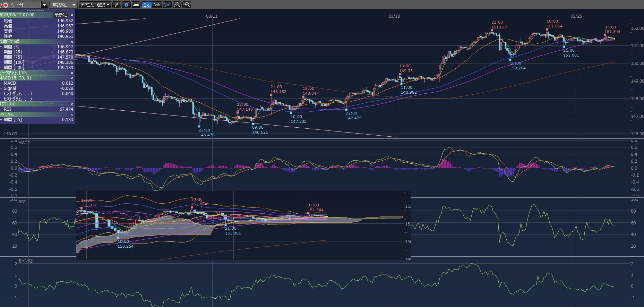Remove the ピークボトム [10] indicator
This screenshot has height=307, width=644.
point(72,73)
